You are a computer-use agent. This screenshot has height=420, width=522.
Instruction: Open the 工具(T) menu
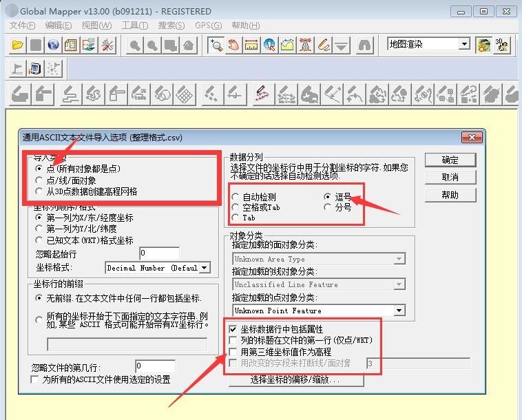click(135, 25)
